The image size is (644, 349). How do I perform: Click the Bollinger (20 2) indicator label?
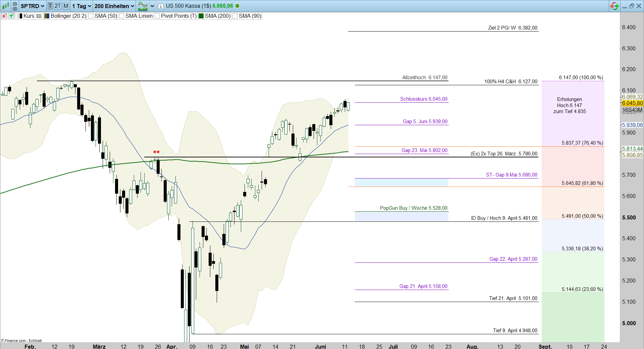pos(68,16)
